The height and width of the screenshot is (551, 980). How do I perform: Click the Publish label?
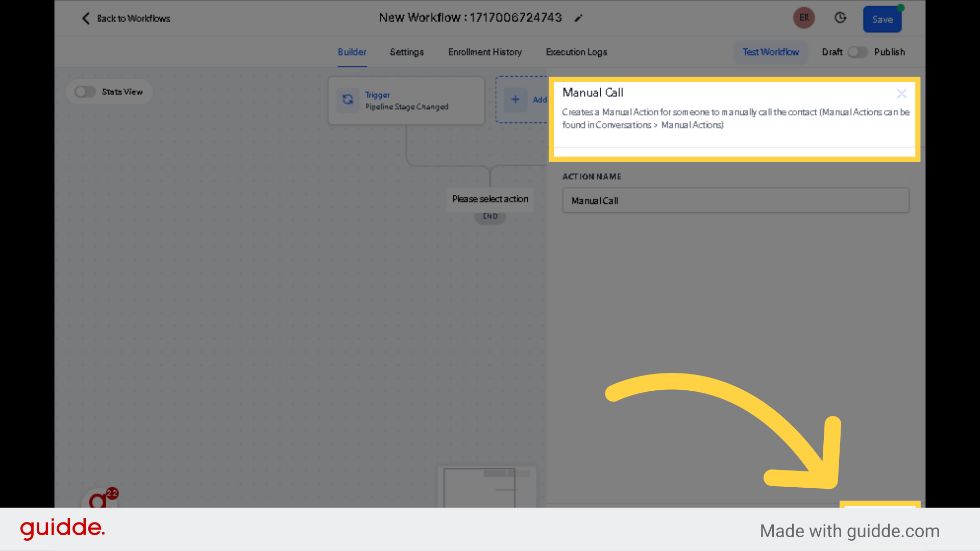889,52
